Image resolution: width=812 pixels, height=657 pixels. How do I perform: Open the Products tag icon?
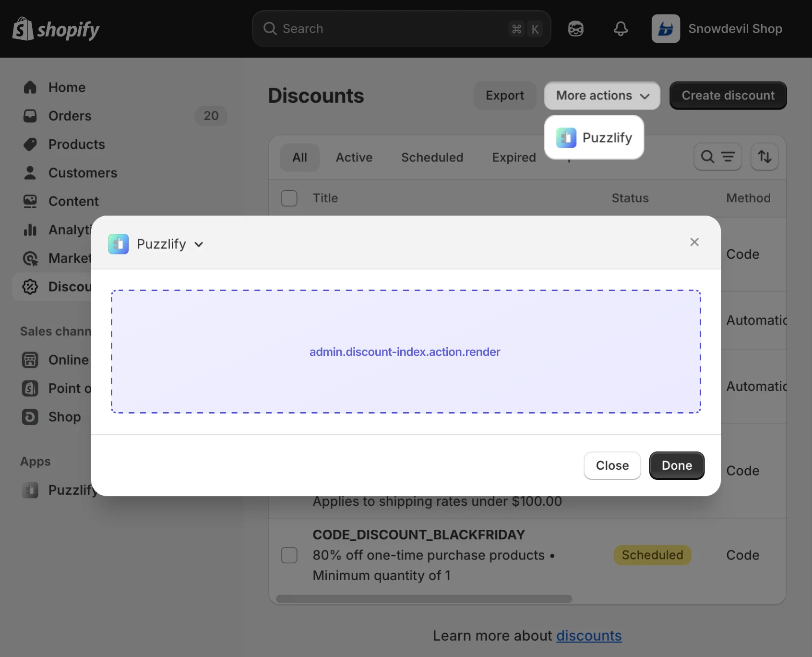coord(30,144)
